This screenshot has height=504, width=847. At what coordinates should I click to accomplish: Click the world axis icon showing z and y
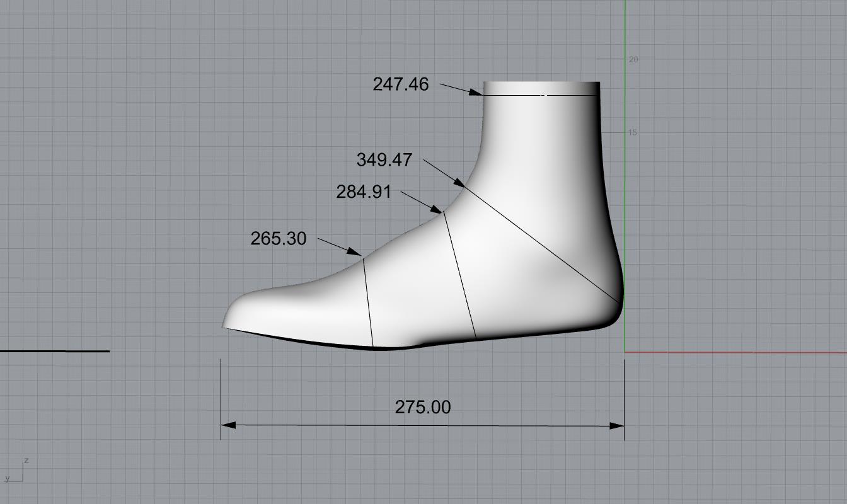16,470
